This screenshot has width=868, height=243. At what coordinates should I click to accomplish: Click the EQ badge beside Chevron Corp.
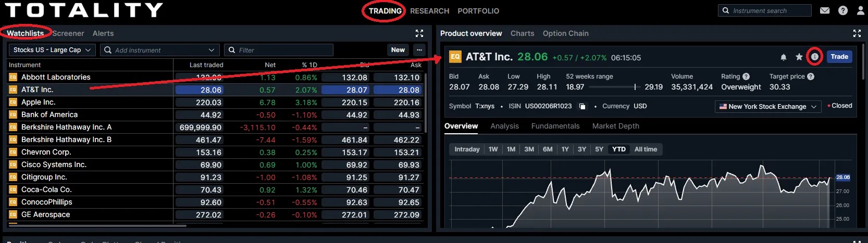coord(13,152)
